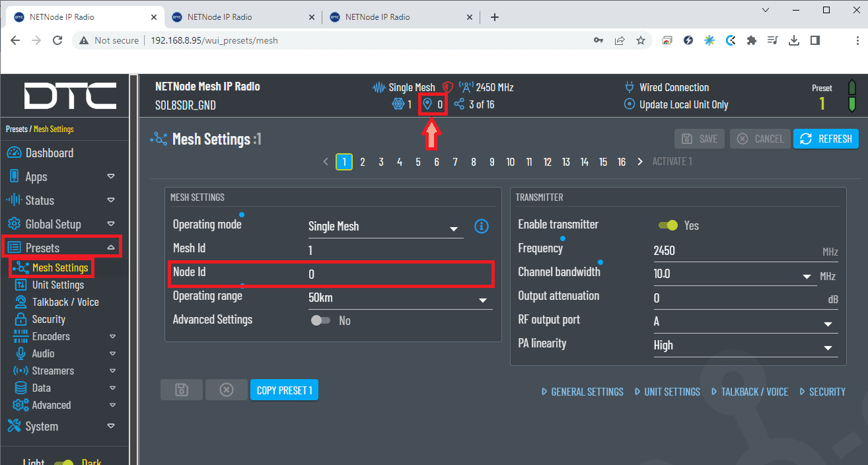Open the Security padlock sidebar item
Screen dimensions: 868x465
[48, 320]
